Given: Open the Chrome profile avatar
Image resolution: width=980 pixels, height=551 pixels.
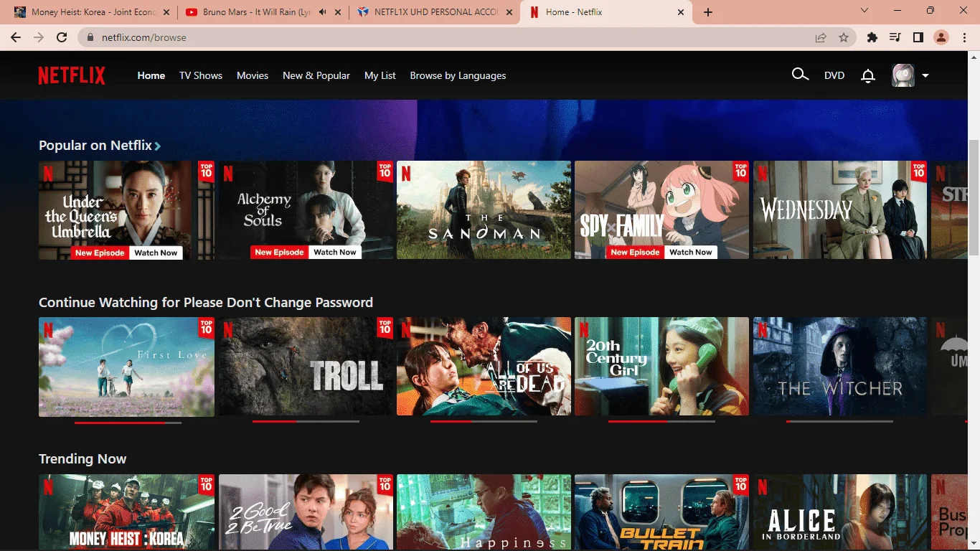Looking at the screenshot, I should [941, 37].
